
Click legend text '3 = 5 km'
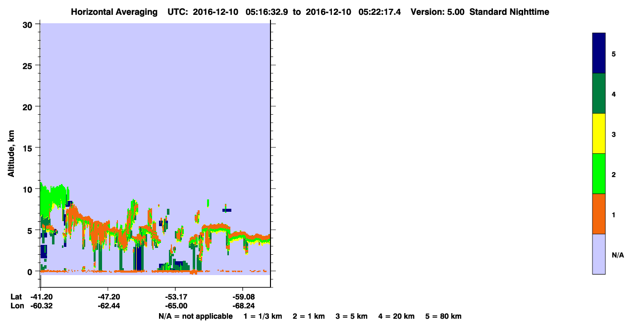point(352,316)
